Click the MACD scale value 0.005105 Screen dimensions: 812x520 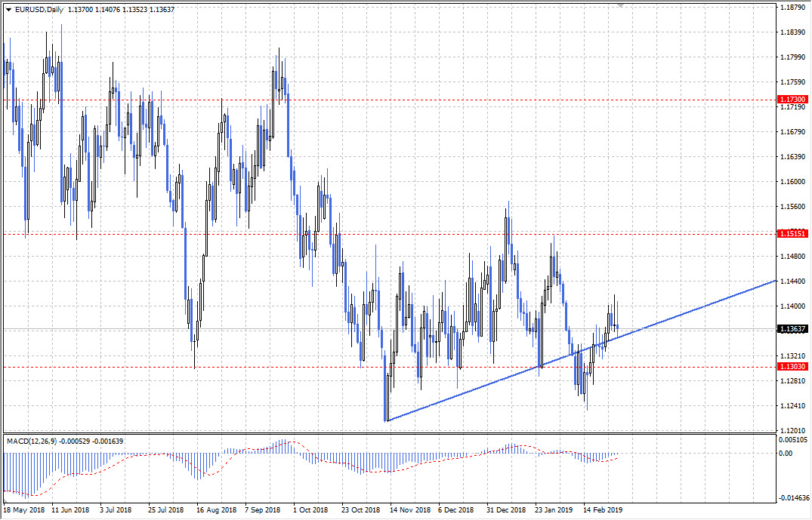793,440
